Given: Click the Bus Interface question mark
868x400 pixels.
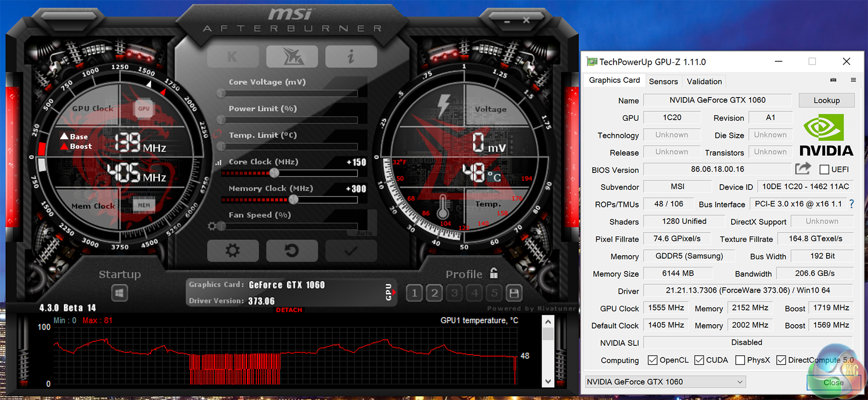Looking at the screenshot, I should 852,204.
